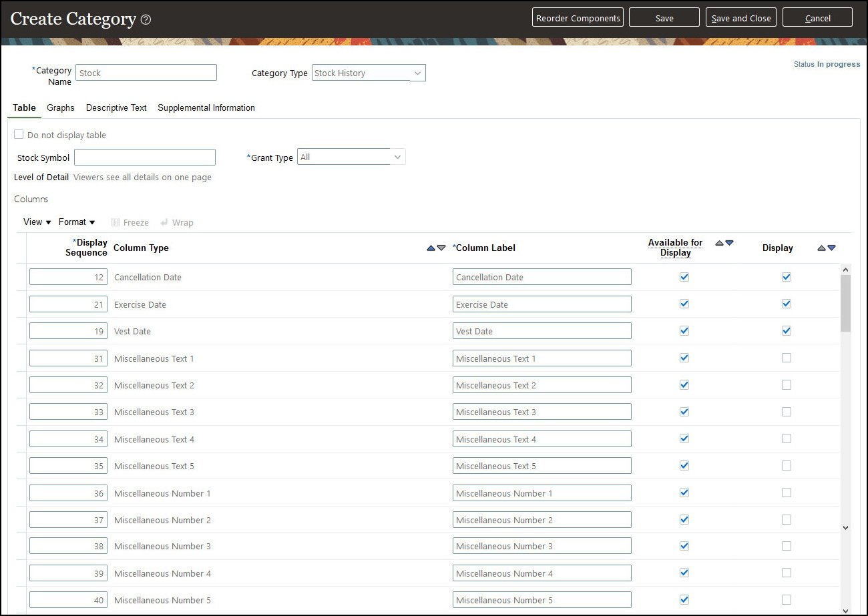Edit the Exercise Date column label
This screenshot has width=868, height=616.
click(542, 304)
